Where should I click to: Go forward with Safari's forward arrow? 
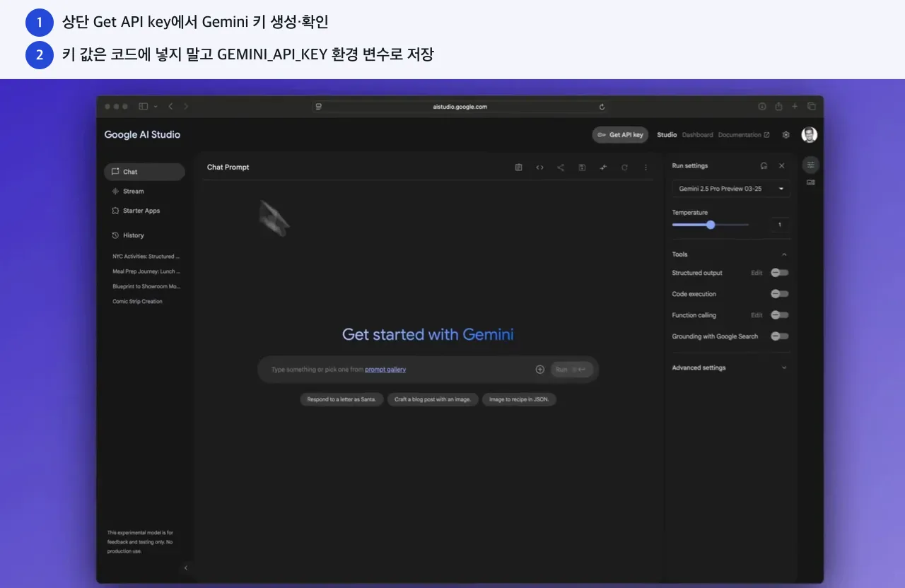pyautogui.click(x=186, y=107)
